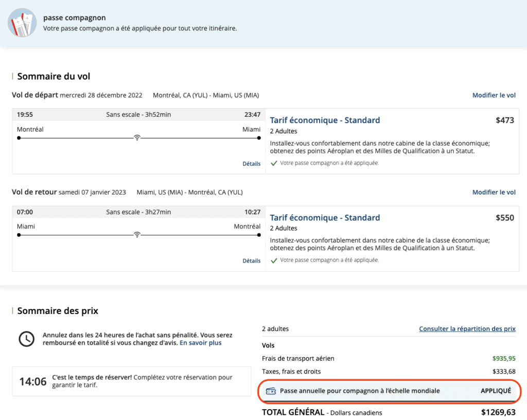The width and height of the screenshot is (527, 420).
Task: Click the $1269,63 total général amount
Action: (x=498, y=412)
